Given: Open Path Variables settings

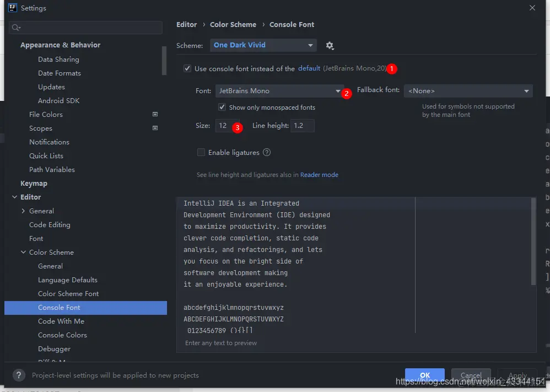Looking at the screenshot, I should [x=52, y=169].
